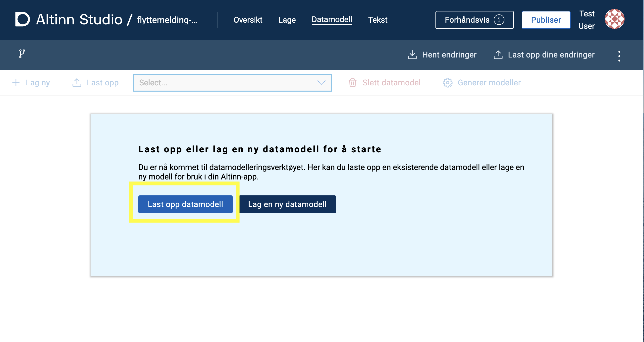Click the Altinn Studio logo icon

[x=22, y=19]
